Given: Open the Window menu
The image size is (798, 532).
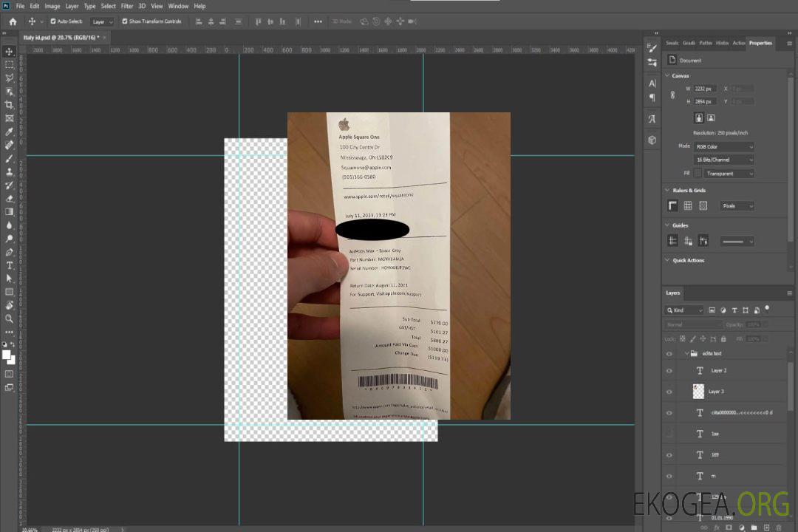Looking at the screenshot, I should point(178,6).
